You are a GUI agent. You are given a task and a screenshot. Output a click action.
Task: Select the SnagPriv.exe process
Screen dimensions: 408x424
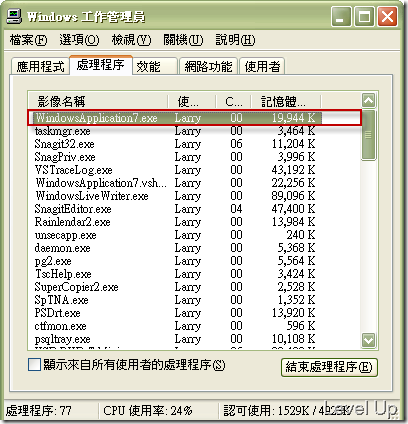[65, 157]
